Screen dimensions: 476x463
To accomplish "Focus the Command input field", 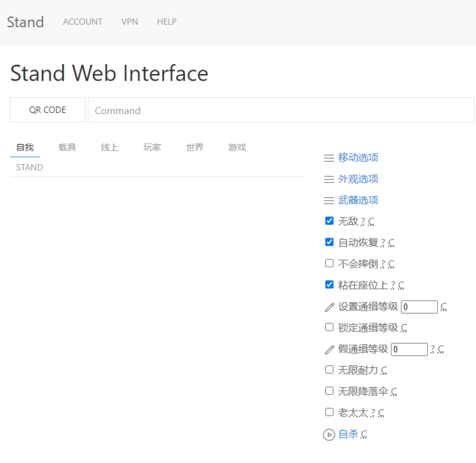I will 281,110.
